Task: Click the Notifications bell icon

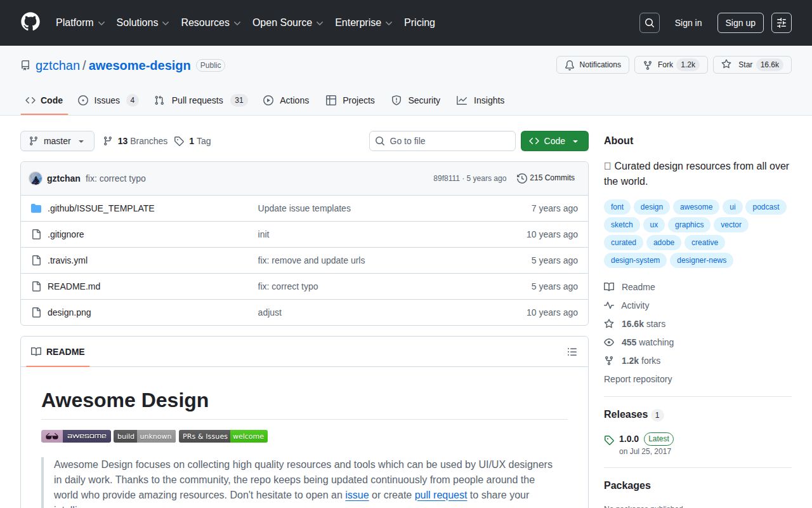Action: (570, 65)
